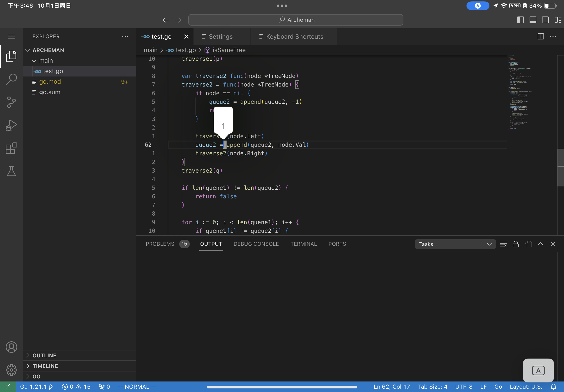Toggle the bottom panel layout icon
Image resolution: width=564 pixels, height=392 pixels.
point(533,20)
